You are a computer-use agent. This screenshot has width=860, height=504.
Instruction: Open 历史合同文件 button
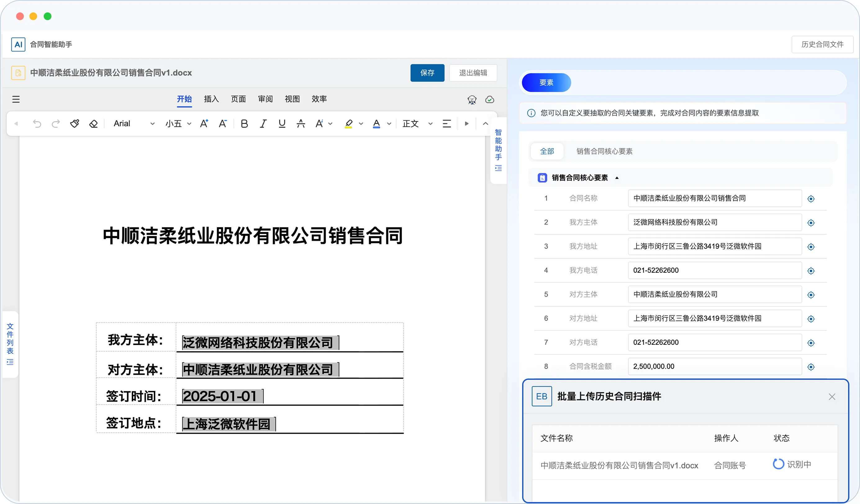pos(822,44)
